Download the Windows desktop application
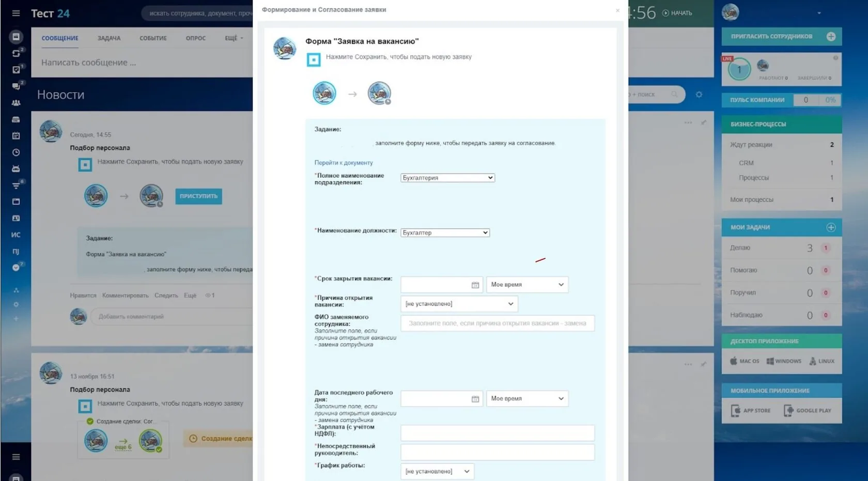 pyautogui.click(x=784, y=361)
